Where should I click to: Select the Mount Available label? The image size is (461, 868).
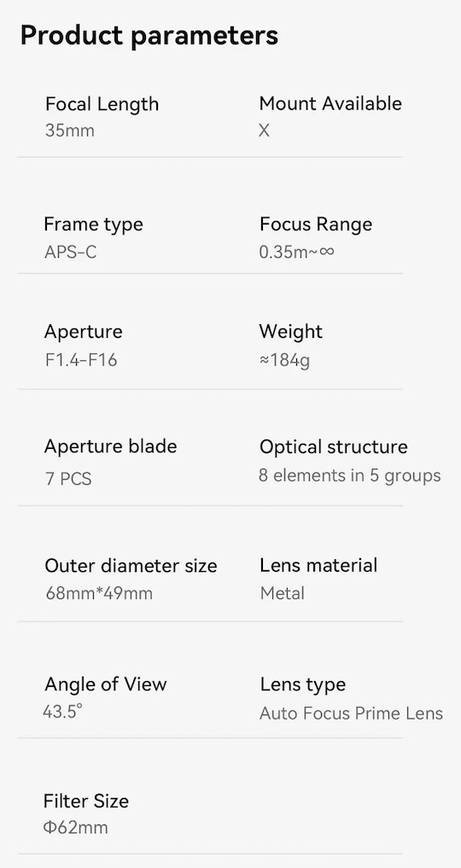tap(330, 103)
